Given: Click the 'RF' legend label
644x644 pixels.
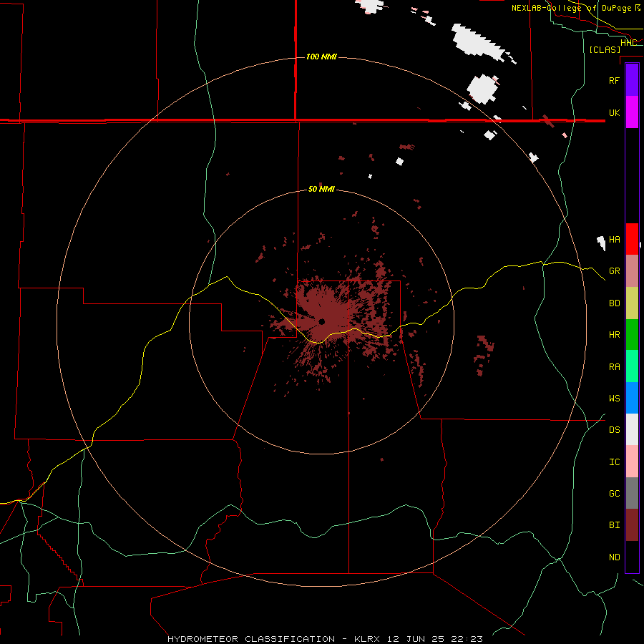Looking at the screenshot, I should pyautogui.click(x=614, y=80).
